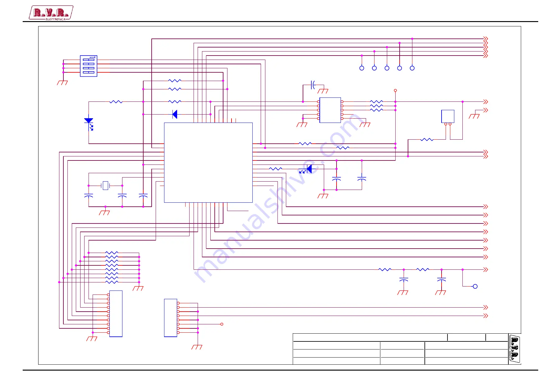The image size is (555, 392).
Task: Select the ground symbol beneath the ten-pin connector
Action: click(92, 339)
